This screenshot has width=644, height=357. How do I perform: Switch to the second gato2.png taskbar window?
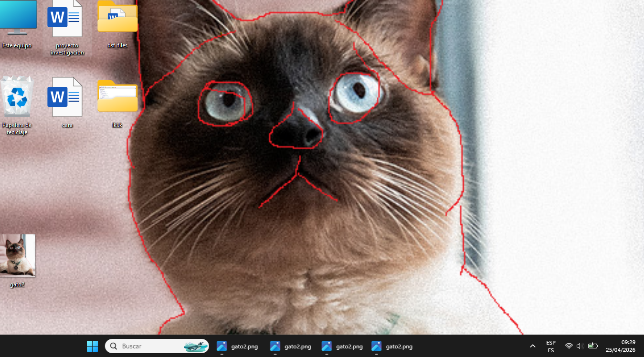click(x=291, y=346)
